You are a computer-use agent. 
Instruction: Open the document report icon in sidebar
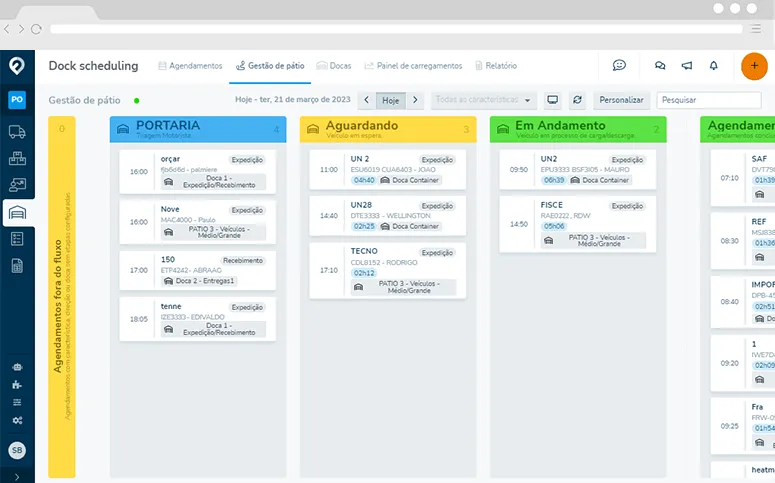coord(17,266)
